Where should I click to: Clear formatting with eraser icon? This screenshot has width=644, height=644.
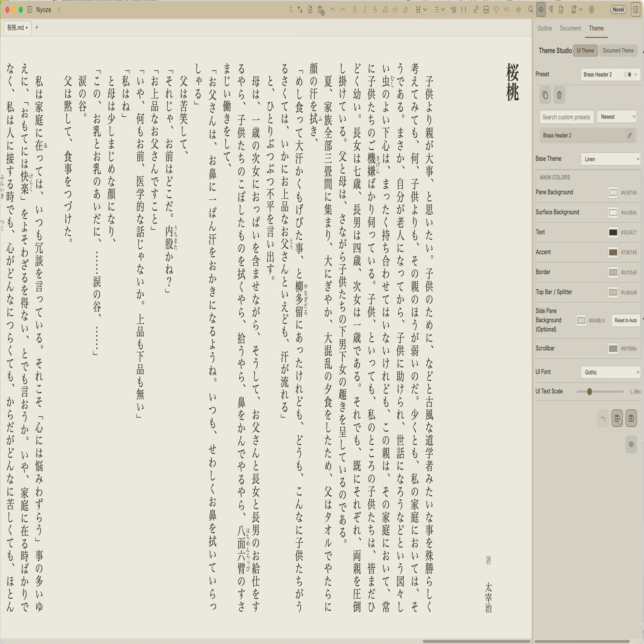coord(405,10)
